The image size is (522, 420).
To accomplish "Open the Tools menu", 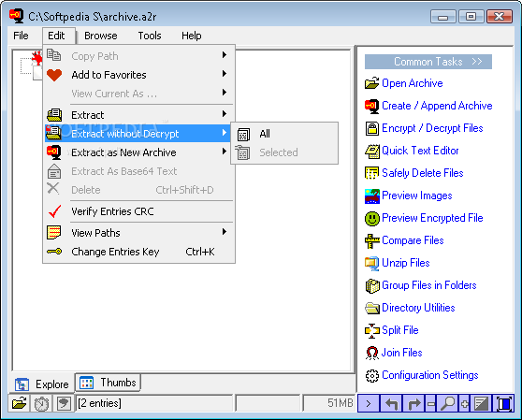I will point(150,36).
